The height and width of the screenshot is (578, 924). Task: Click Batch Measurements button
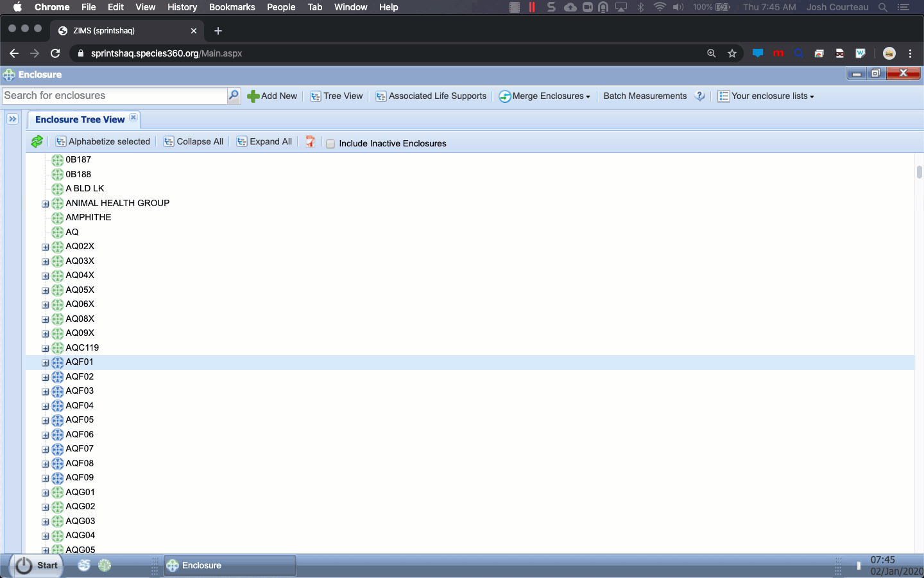[645, 96]
